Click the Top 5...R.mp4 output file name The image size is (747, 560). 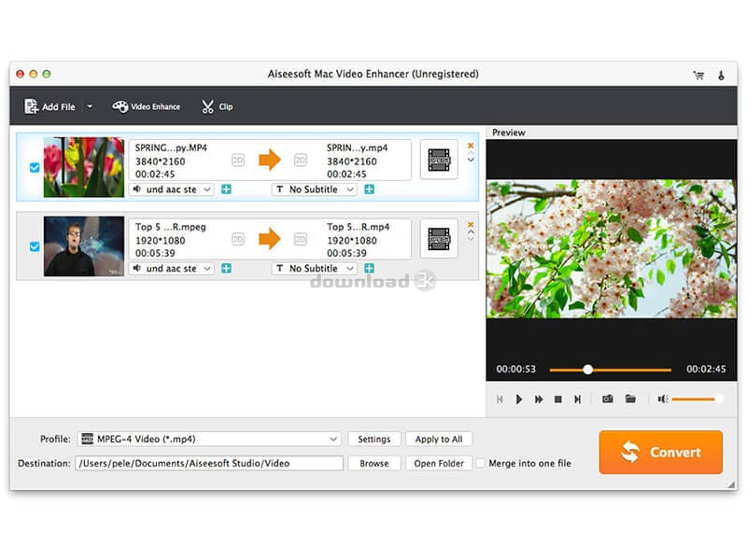pyautogui.click(x=359, y=227)
